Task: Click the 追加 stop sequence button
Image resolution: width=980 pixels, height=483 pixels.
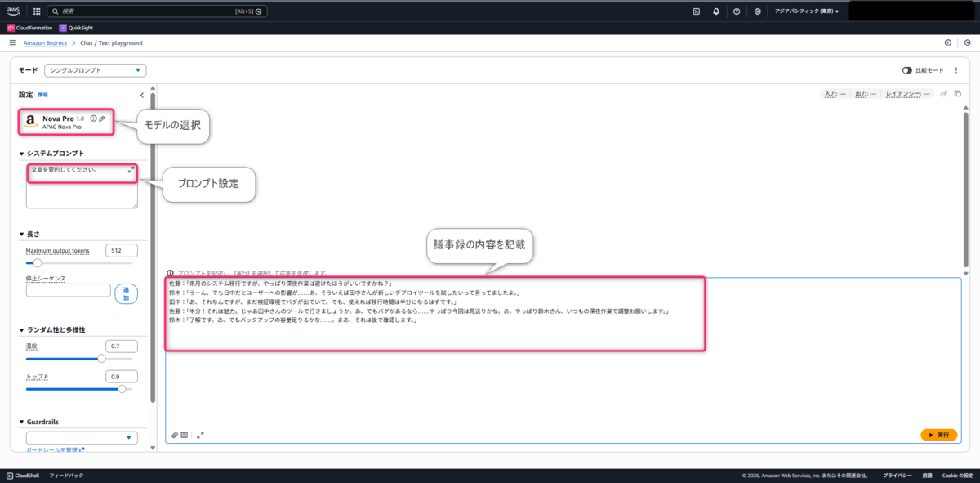Action: (x=127, y=294)
